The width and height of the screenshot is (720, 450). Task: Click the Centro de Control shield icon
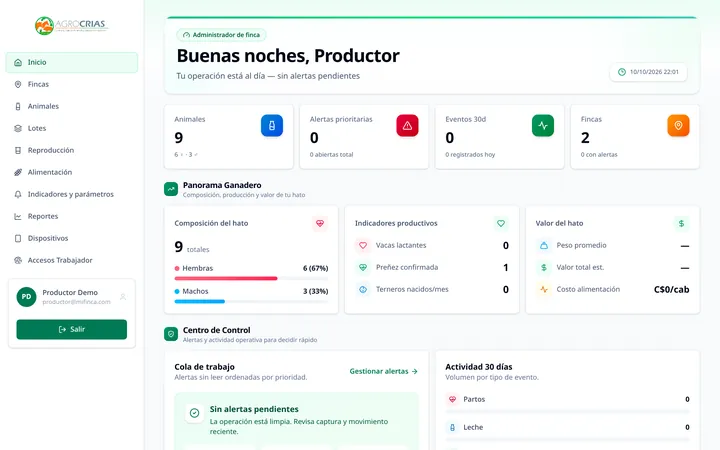171,334
